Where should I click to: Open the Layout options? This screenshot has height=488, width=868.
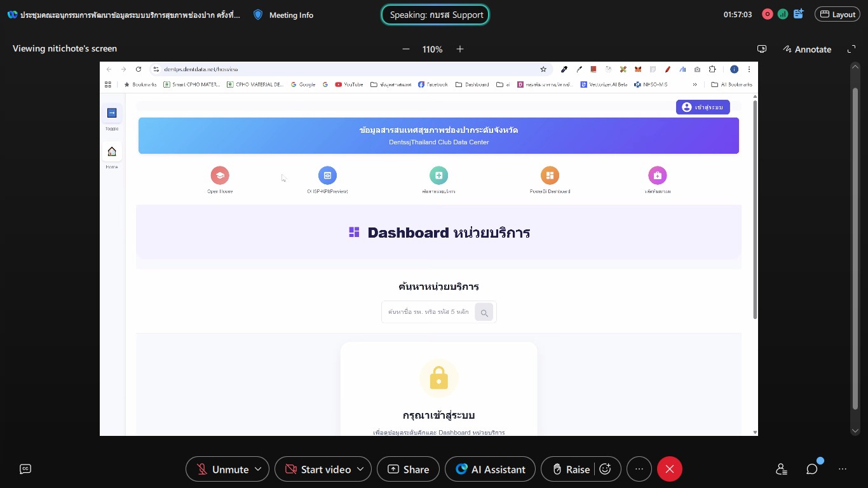pyautogui.click(x=837, y=15)
